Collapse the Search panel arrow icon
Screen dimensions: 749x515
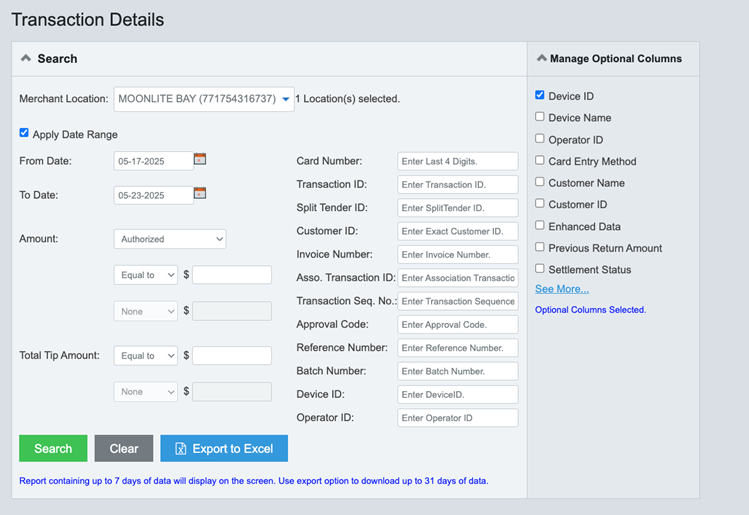click(26, 59)
